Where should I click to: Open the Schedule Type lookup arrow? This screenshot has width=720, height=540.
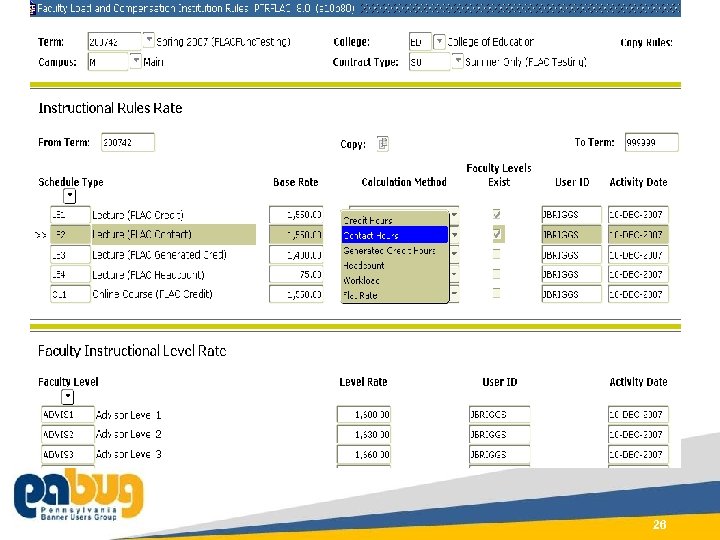pos(69,196)
